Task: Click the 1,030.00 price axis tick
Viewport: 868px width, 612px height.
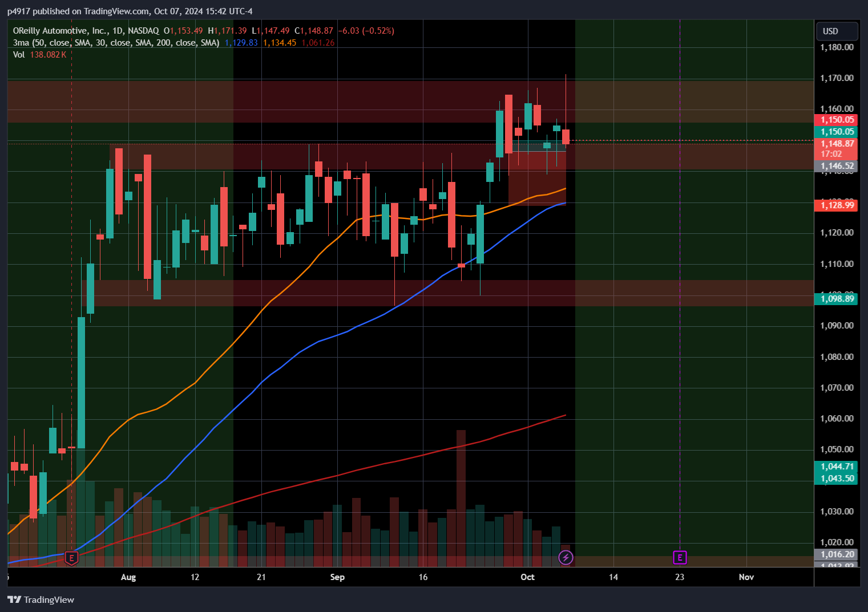Action: 837,512
